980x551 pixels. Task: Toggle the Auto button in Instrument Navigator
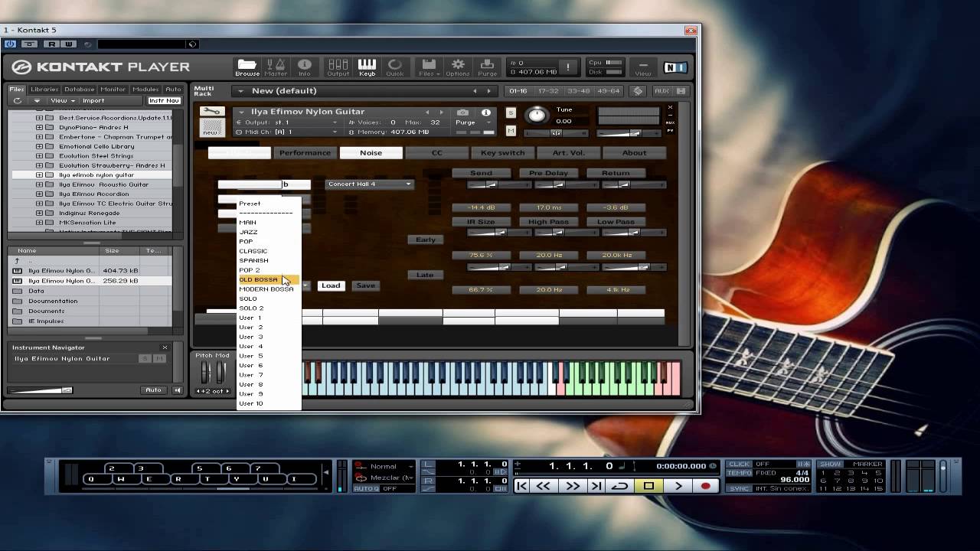[153, 390]
